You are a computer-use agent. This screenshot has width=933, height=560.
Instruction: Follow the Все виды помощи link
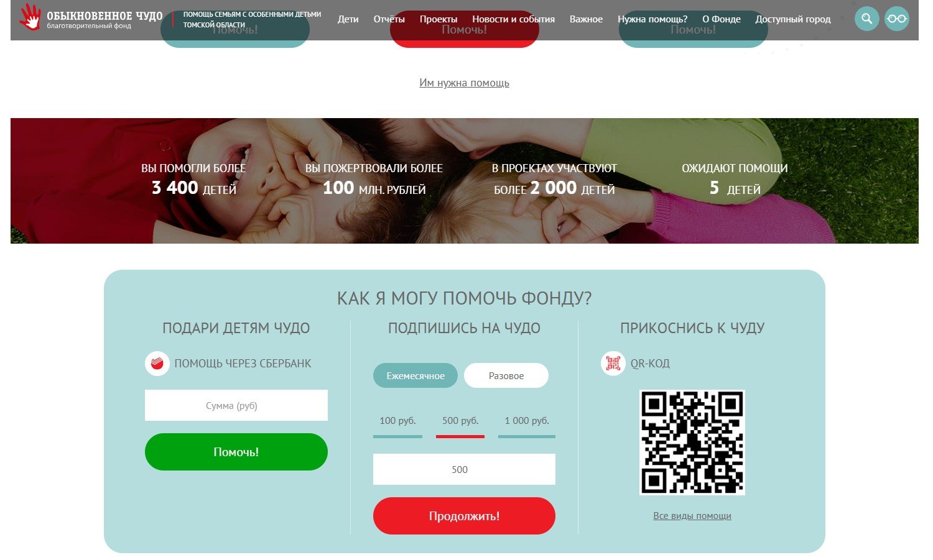click(692, 516)
